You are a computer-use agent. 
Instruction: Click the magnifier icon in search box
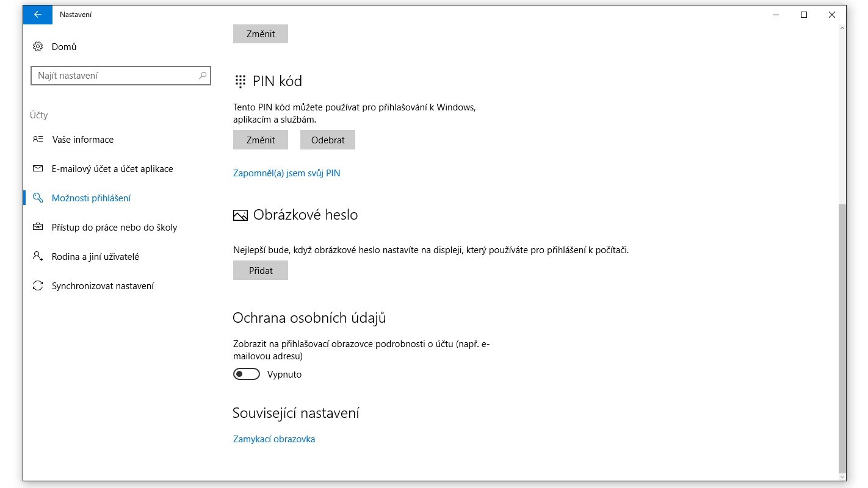pos(203,76)
